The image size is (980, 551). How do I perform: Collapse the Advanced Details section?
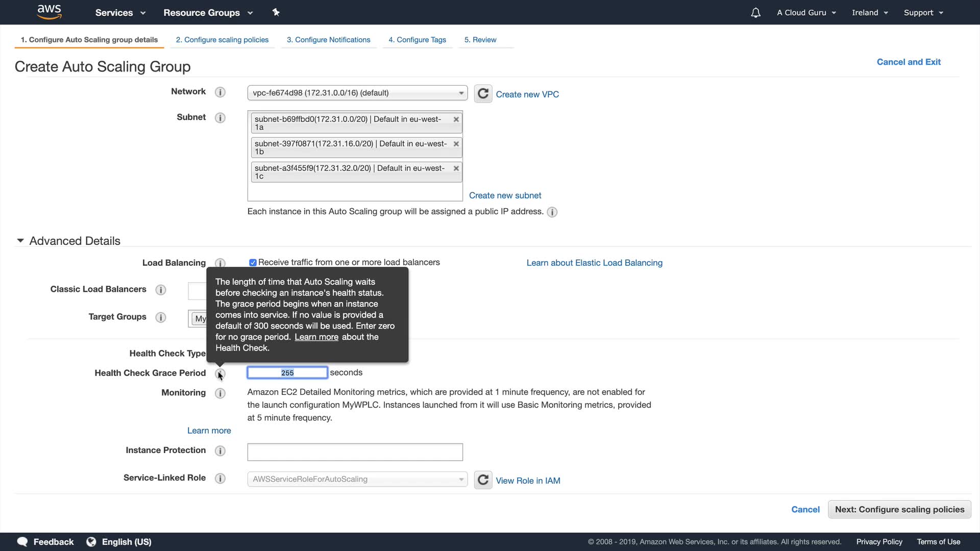click(x=20, y=241)
